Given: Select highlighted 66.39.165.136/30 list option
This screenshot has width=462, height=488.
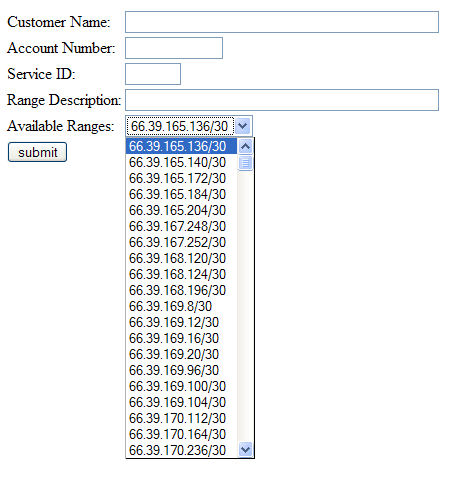Looking at the screenshot, I should [181, 146].
